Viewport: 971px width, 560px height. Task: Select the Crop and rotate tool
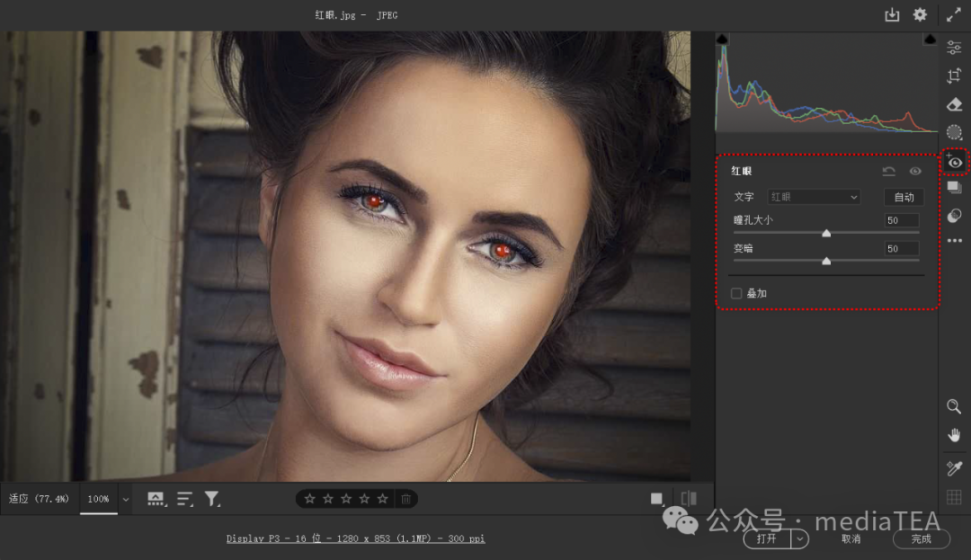point(954,76)
